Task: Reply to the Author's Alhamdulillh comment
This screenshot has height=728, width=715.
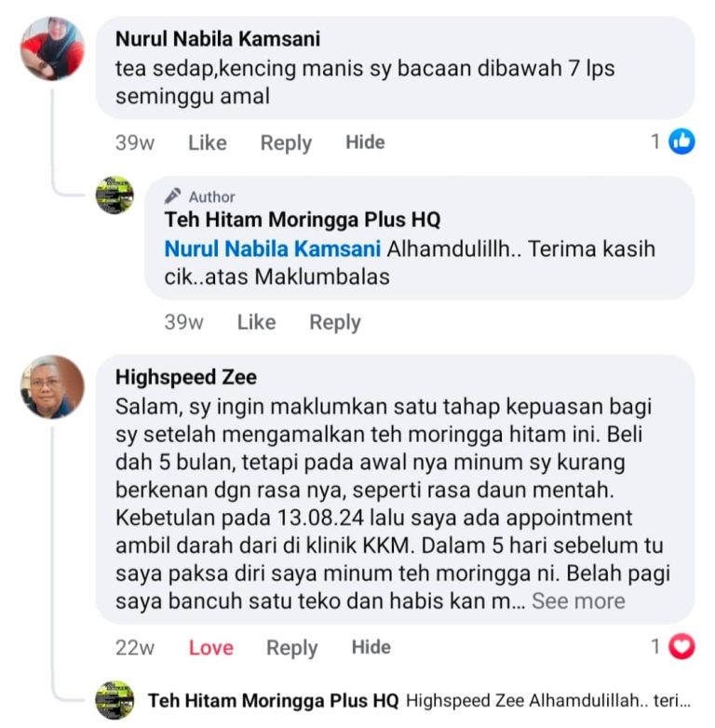Action: pyautogui.click(x=335, y=323)
